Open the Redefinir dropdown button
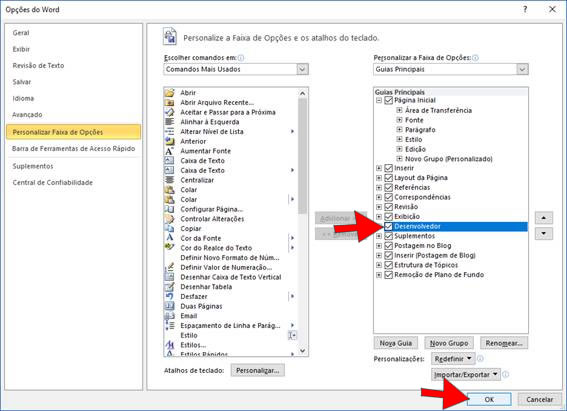Screen dimensions: 567x411 pyautogui.click(x=453, y=359)
